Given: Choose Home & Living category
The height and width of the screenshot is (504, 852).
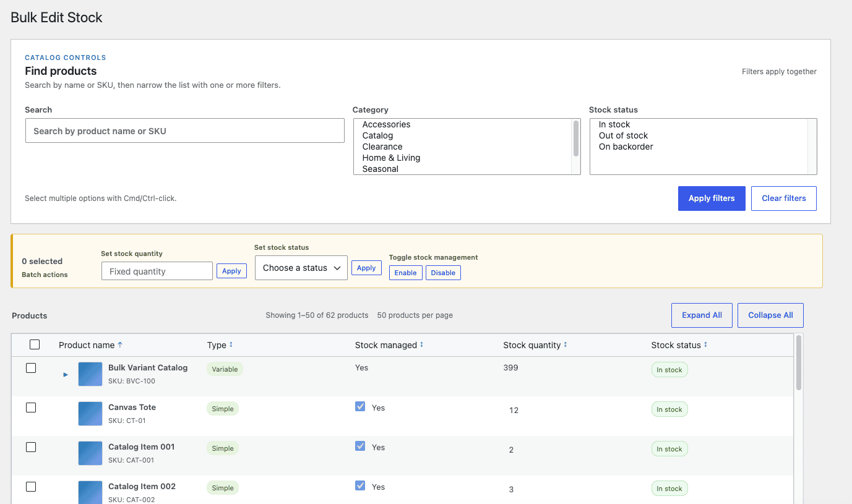Looking at the screenshot, I should [x=463, y=158].
